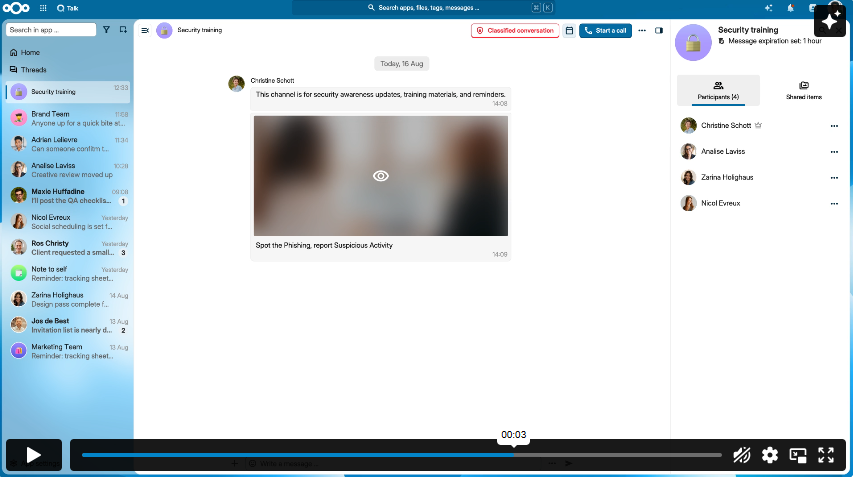Create a new conversation
This screenshot has width=853, height=477.
[x=123, y=30]
